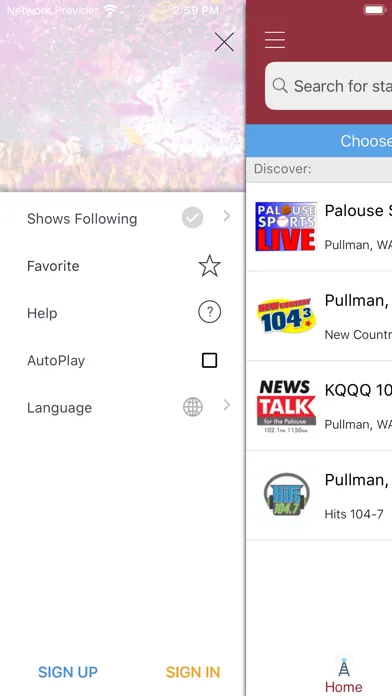Open the Favorite menu item
392x696 pixels.
pos(123,266)
